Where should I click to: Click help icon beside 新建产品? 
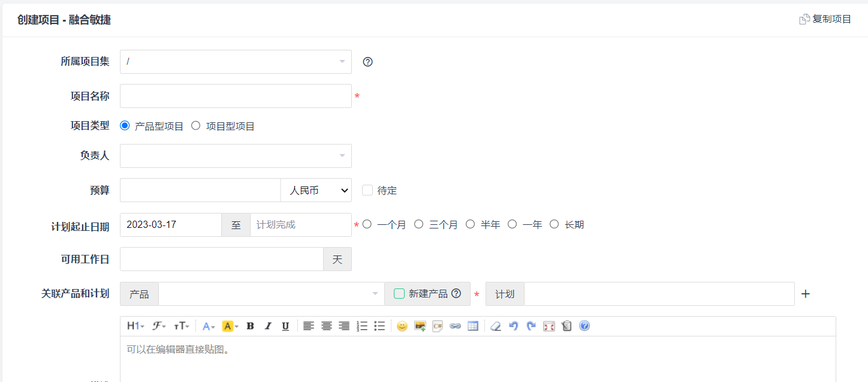[x=456, y=294]
